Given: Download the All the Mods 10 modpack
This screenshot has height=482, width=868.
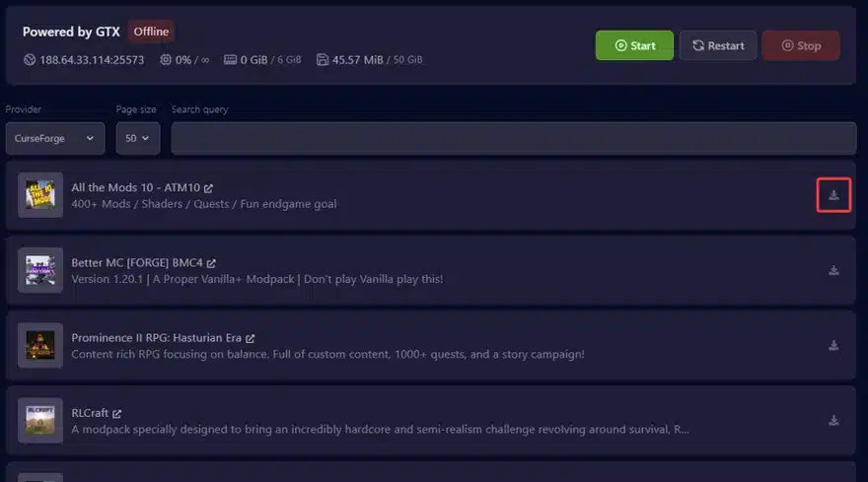Looking at the screenshot, I should 833,195.
